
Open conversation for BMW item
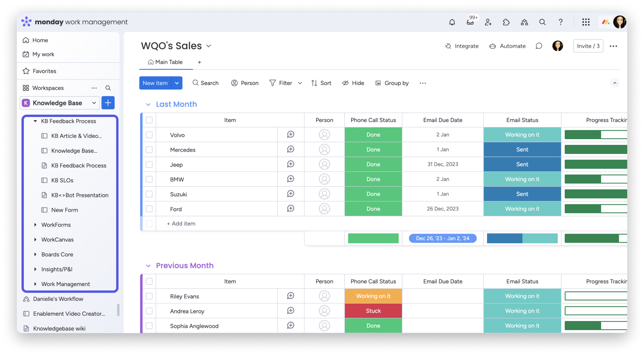[x=291, y=179]
